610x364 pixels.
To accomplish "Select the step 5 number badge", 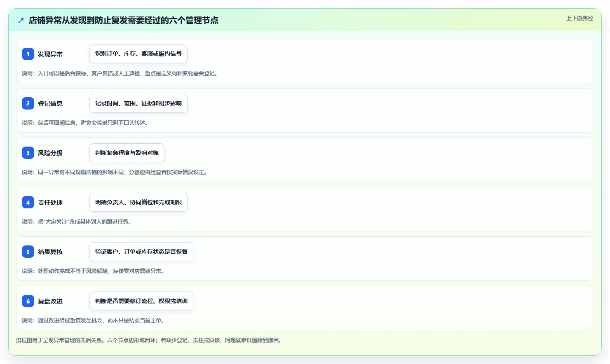I will (28, 252).
